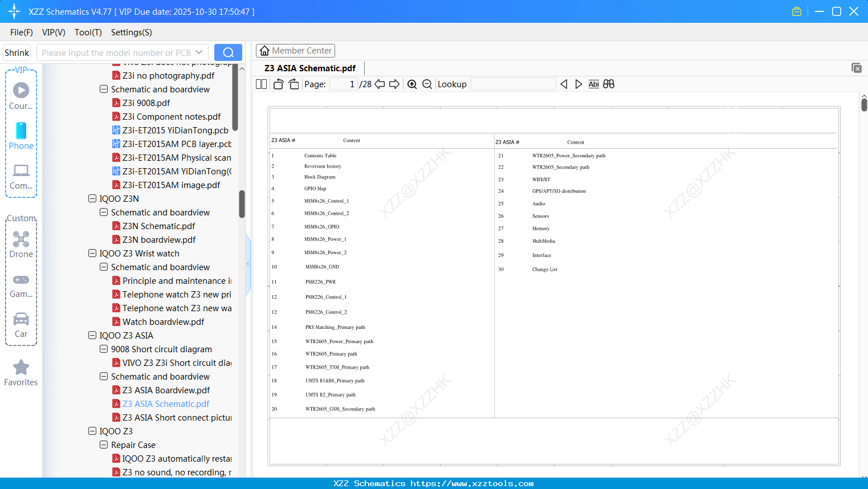
Task: Find previous lookup match
Action: 564,84
